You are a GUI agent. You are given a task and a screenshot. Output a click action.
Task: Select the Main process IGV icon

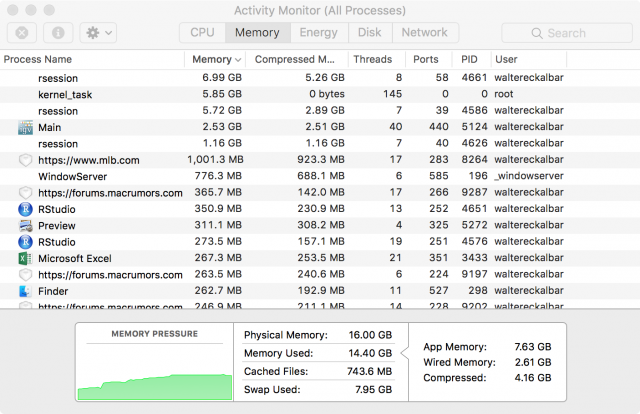(25, 127)
